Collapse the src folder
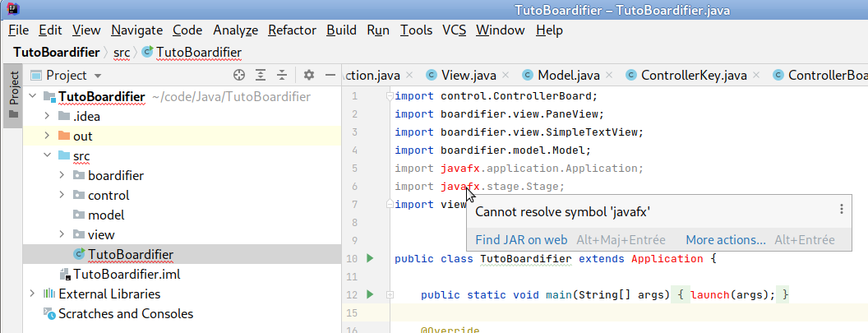Screen dimensions: 868x333 point(48,156)
